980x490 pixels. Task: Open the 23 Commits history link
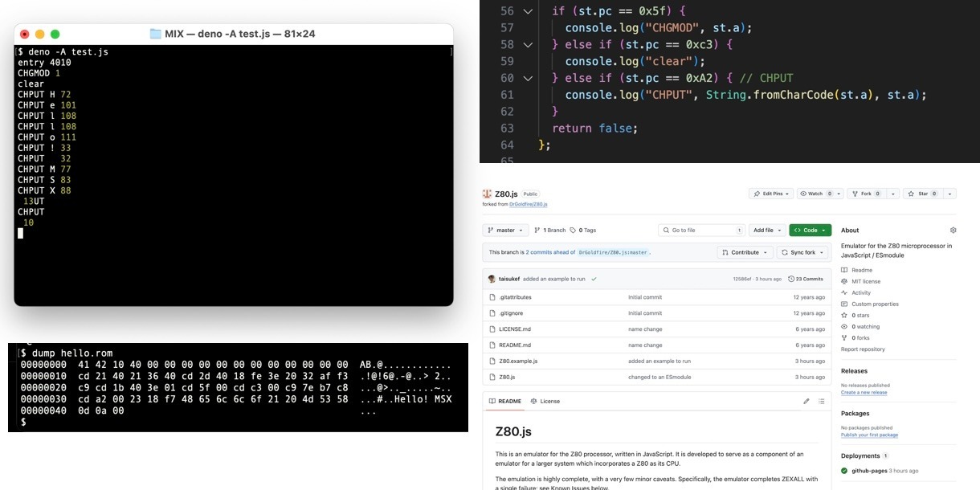(x=806, y=279)
